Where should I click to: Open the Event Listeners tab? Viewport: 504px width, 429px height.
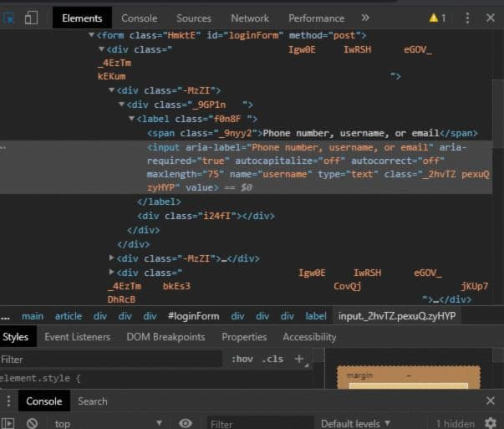click(x=77, y=337)
